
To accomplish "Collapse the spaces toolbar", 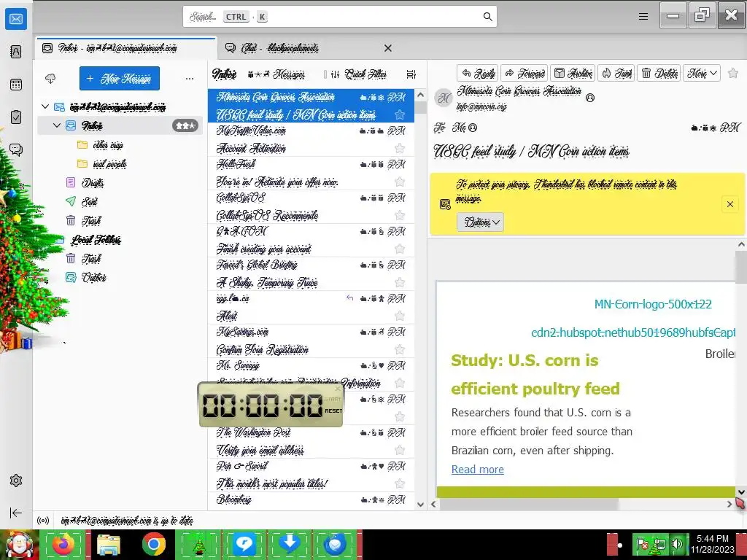I will (16, 513).
